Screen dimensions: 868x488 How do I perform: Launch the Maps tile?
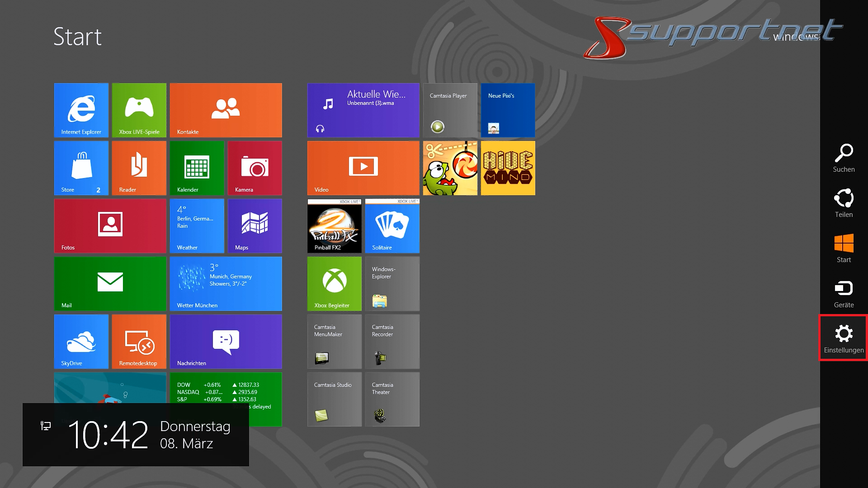255,226
